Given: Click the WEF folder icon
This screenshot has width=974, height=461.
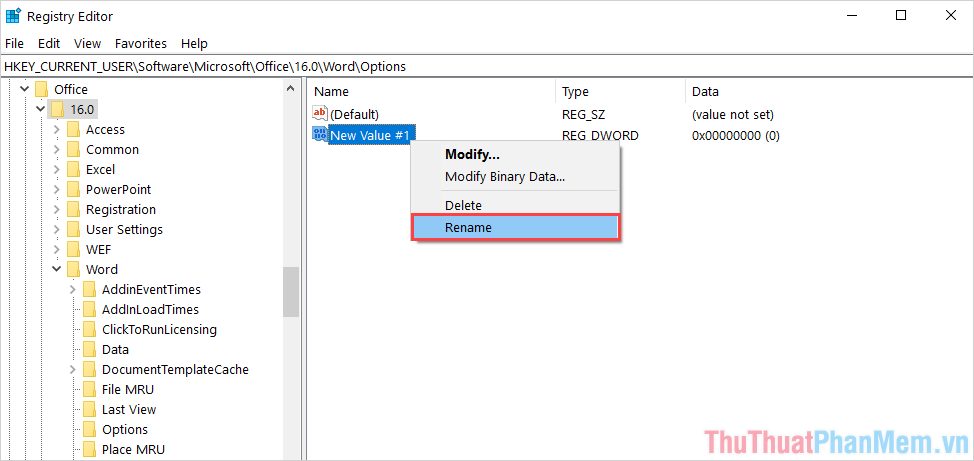Looking at the screenshot, I should click(74, 249).
